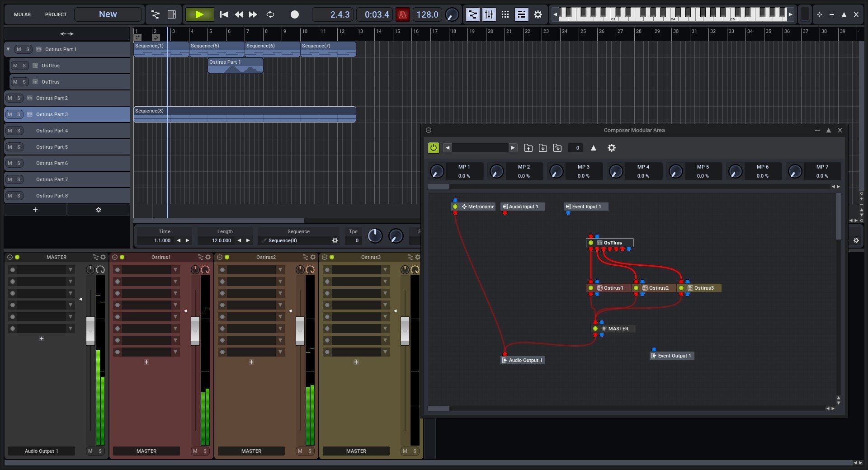Click the Record button in transport bar

click(x=294, y=14)
